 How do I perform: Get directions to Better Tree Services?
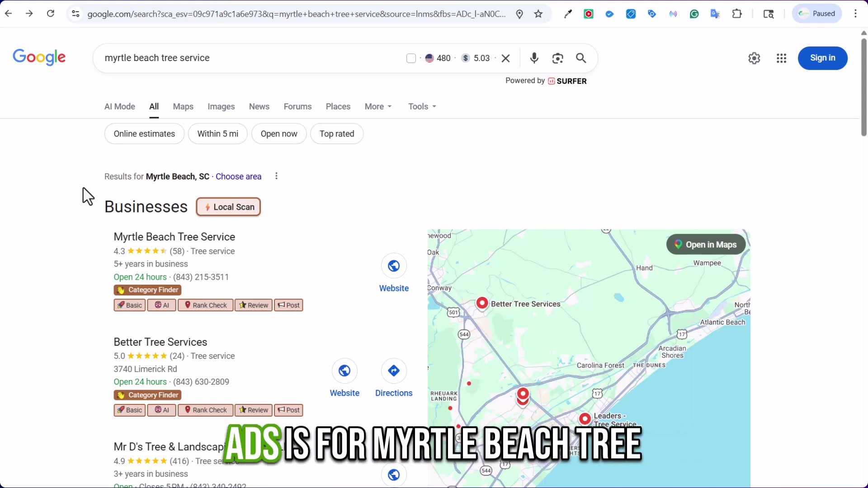(394, 371)
